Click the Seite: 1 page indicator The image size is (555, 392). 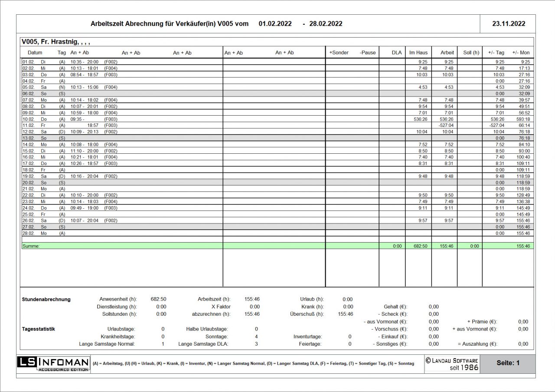[x=508, y=363]
